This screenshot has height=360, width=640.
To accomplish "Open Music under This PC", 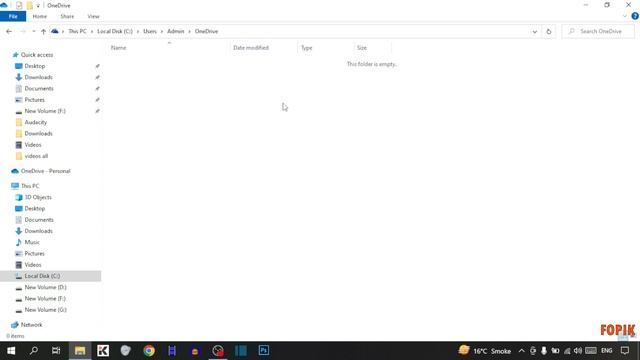I will (32, 242).
